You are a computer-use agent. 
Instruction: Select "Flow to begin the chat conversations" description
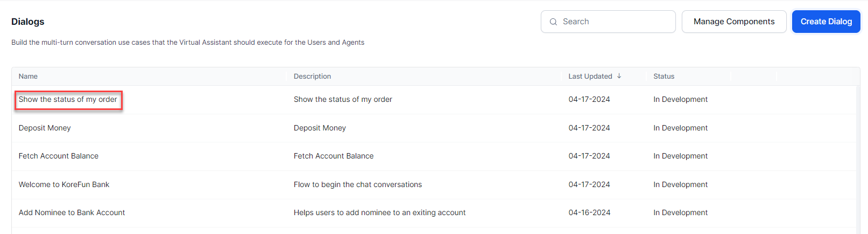357,184
